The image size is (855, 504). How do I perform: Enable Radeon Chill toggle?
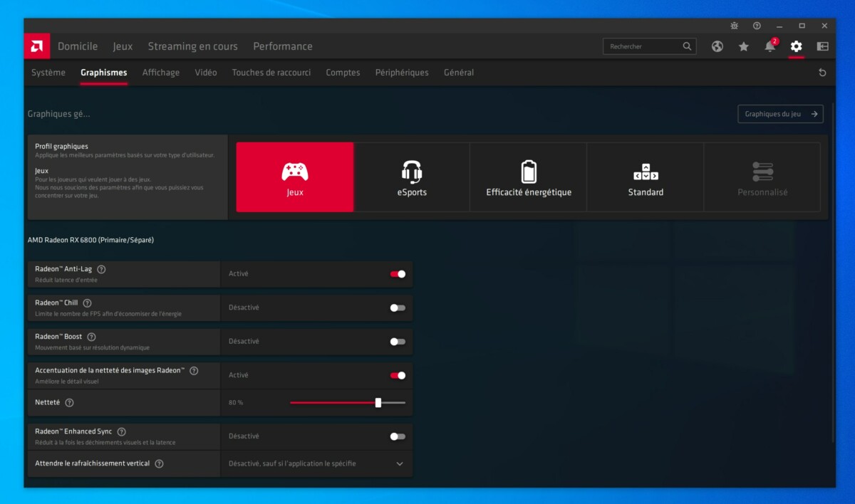[398, 308]
